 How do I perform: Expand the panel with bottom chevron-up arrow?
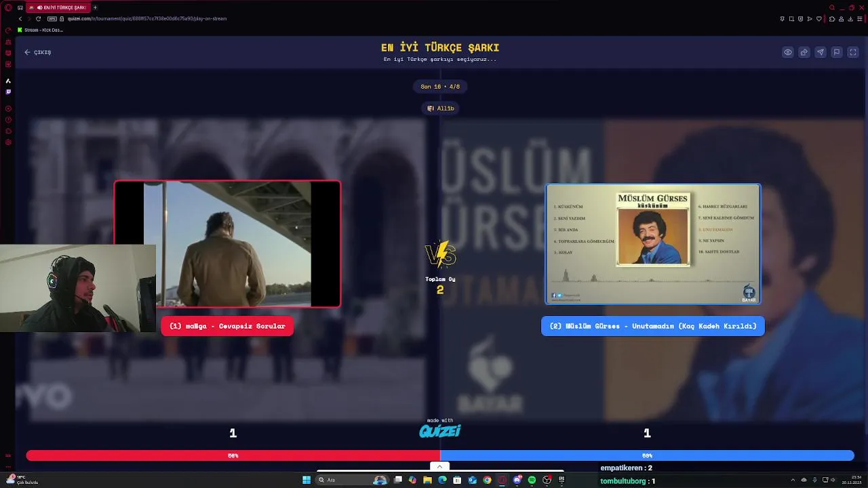(x=439, y=466)
